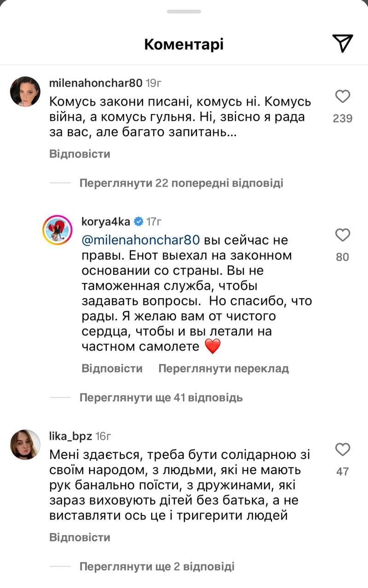View translation of korya4ka's reply
The image size is (368, 588).
click(223, 368)
